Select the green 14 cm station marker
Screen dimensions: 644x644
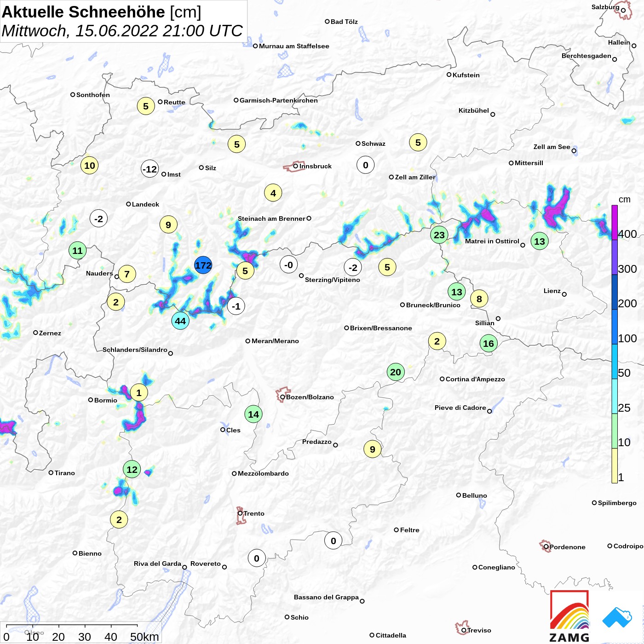(x=253, y=414)
